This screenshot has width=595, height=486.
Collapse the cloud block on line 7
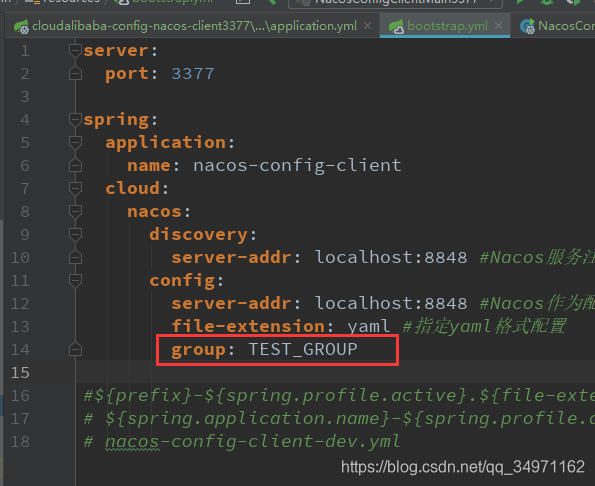(x=76, y=189)
